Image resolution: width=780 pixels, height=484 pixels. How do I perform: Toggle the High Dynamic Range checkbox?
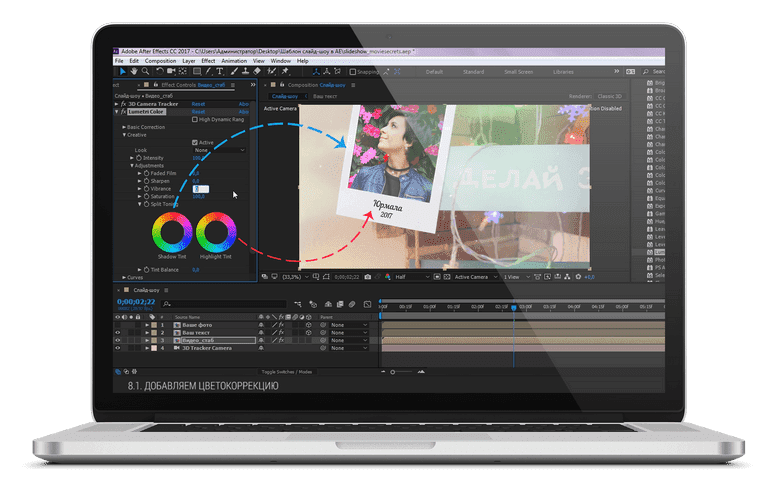(194, 119)
